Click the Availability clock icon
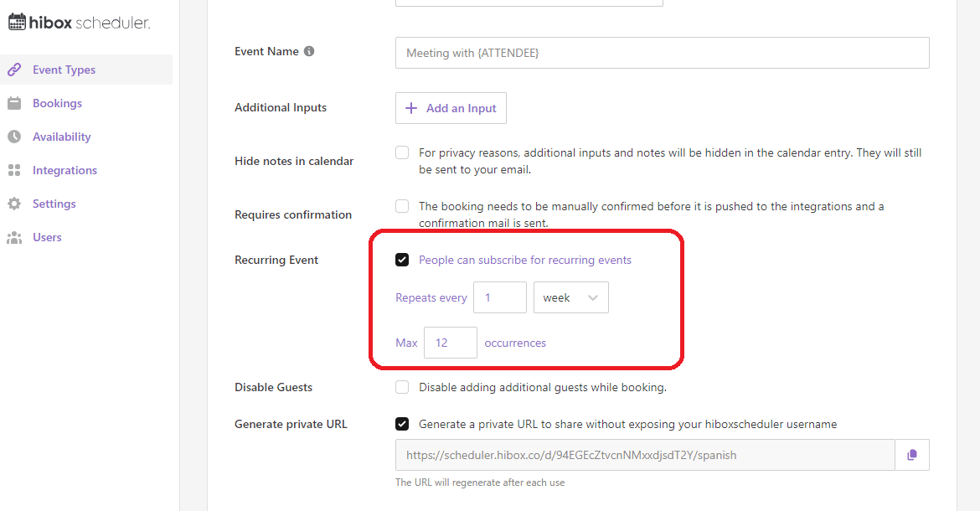Screen dimensions: 980x511 (14, 137)
